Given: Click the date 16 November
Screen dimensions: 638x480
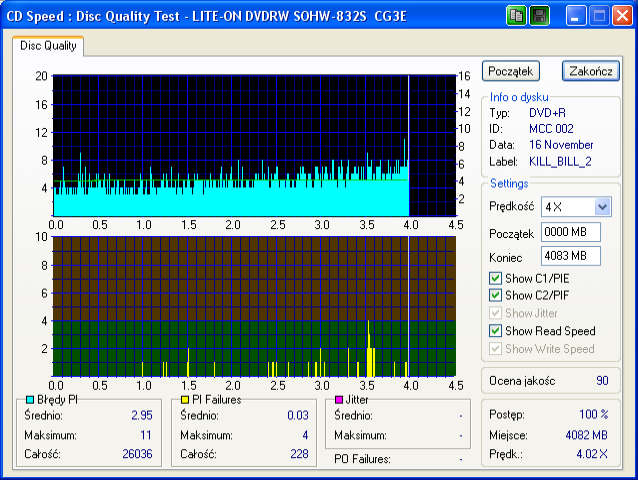Looking at the screenshot, I should tap(561, 145).
